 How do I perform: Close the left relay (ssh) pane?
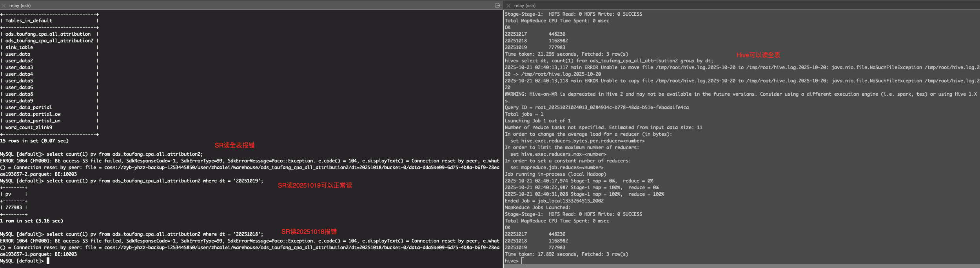pos(4,5)
